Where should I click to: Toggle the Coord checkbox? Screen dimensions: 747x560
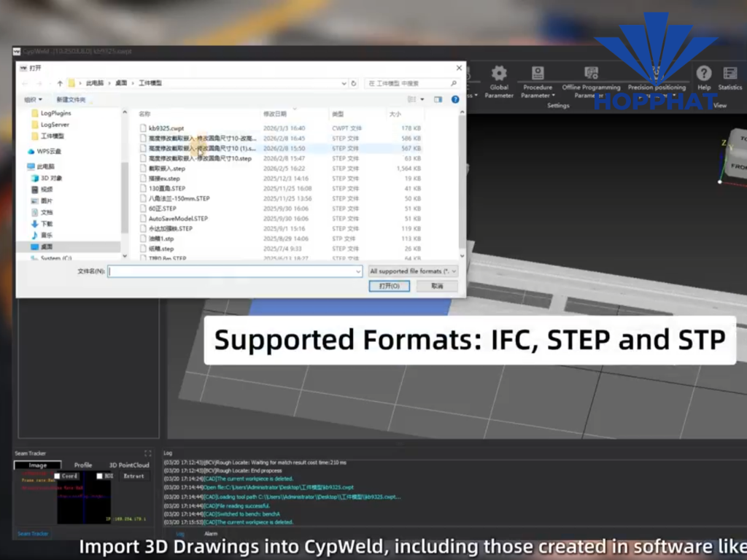pyautogui.click(x=57, y=475)
